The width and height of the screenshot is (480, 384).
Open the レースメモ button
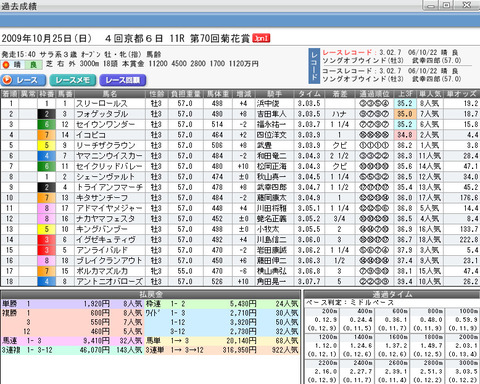point(73,80)
